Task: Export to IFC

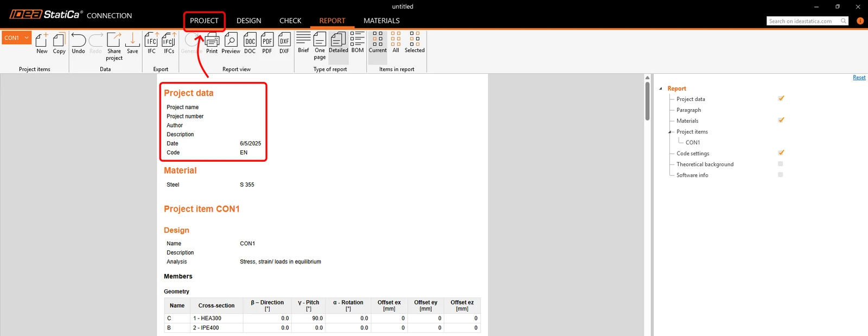Action: 151,43
